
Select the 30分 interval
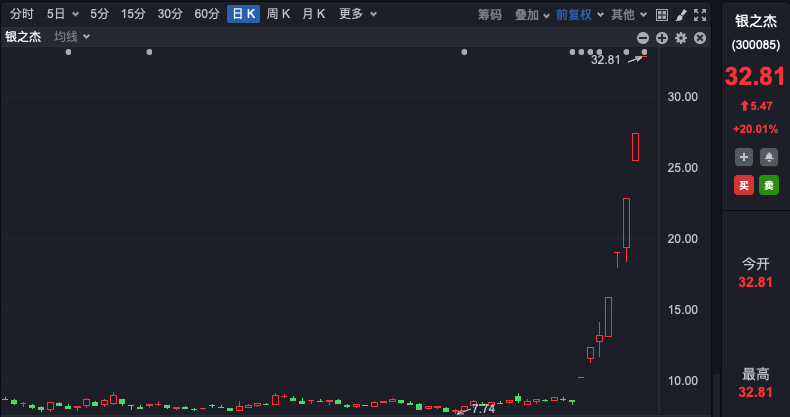170,14
